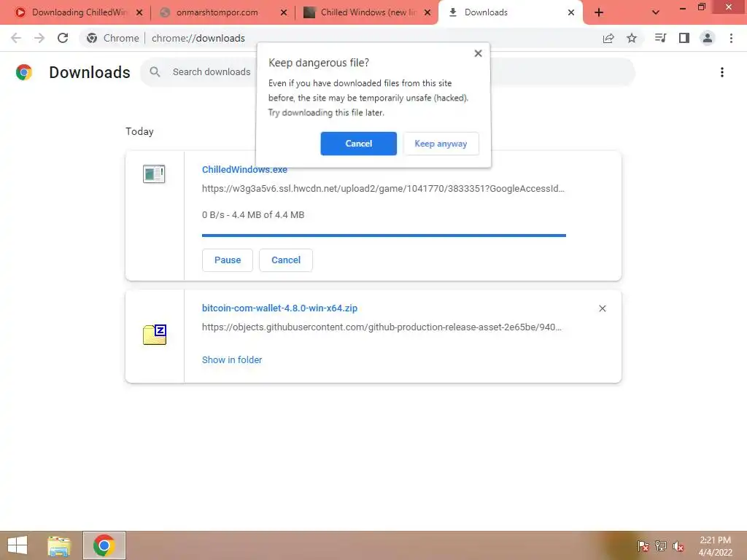Close the Chilled Windows tab
This screenshot has height=560, width=747.
(427, 12)
